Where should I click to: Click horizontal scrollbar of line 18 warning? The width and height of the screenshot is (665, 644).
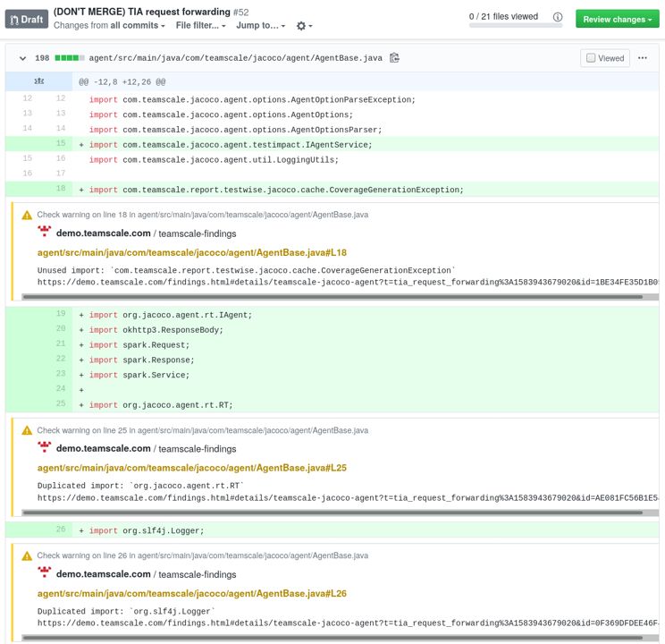(x=332, y=297)
